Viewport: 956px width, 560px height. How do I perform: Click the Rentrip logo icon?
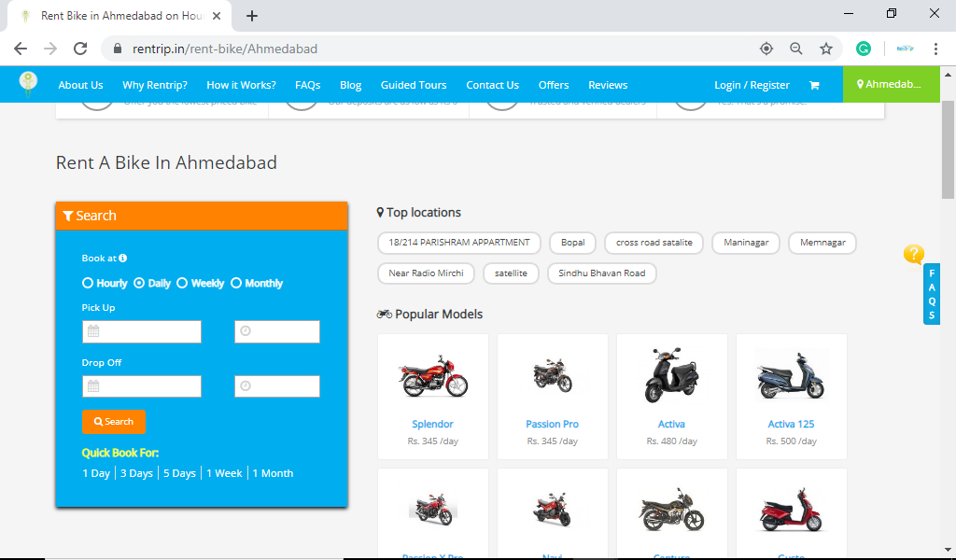[x=28, y=83]
